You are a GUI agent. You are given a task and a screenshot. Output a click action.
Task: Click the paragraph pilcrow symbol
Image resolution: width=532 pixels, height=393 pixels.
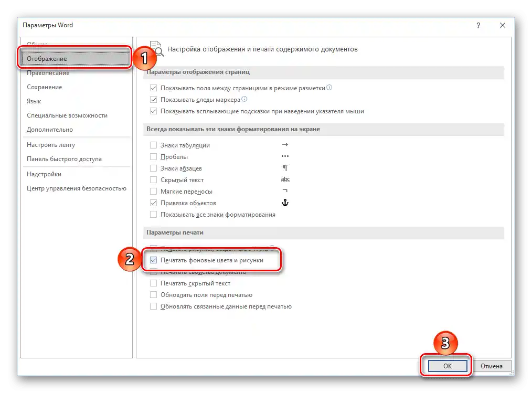pos(285,168)
